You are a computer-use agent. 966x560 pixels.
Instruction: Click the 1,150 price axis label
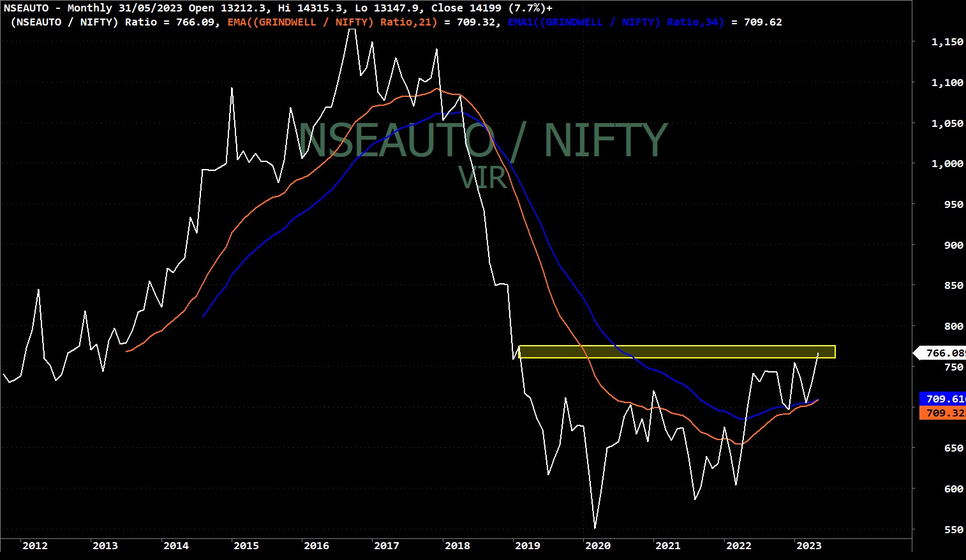pos(947,41)
